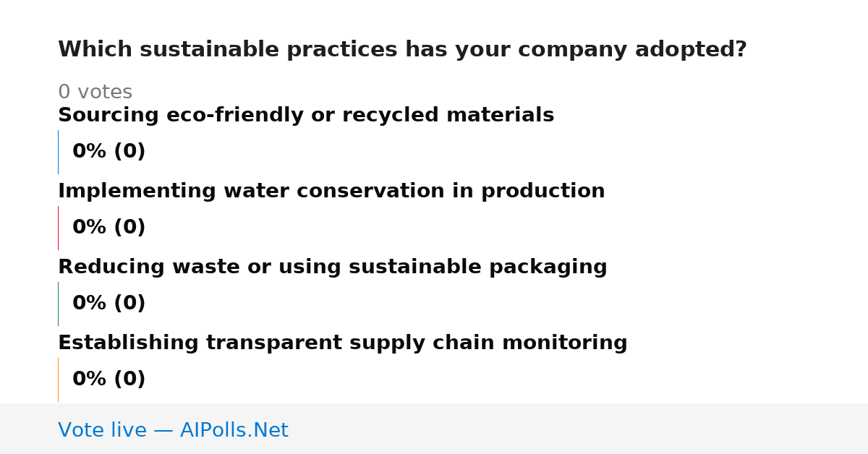This screenshot has width=868, height=454.
Task: Click the red bar under water conservation
Action: pos(58,228)
